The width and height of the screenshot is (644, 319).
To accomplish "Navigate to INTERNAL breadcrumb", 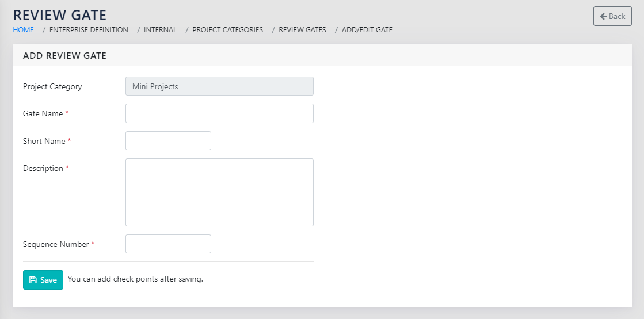I will pyautogui.click(x=160, y=30).
